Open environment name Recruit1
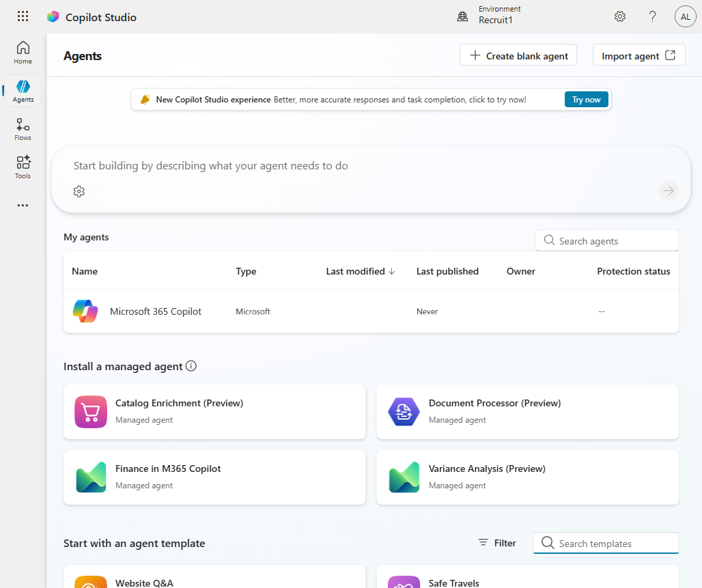 [x=496, y=20]
